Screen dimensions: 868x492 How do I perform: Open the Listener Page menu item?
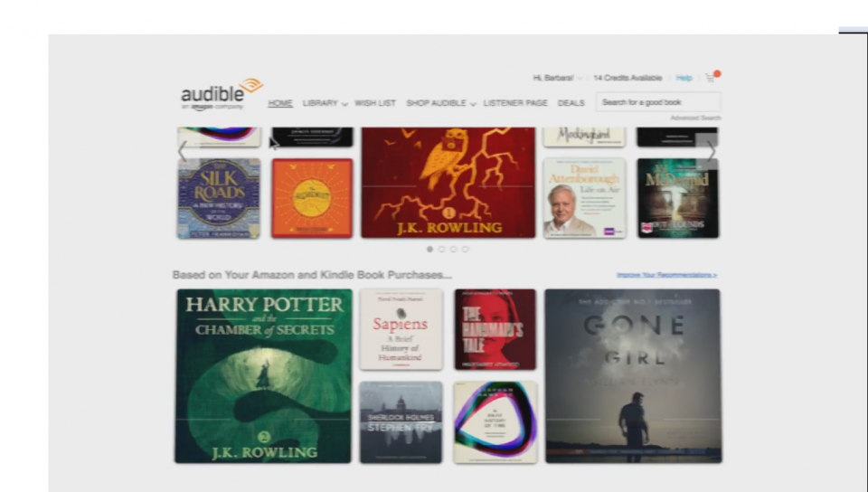tap(514, 103)
